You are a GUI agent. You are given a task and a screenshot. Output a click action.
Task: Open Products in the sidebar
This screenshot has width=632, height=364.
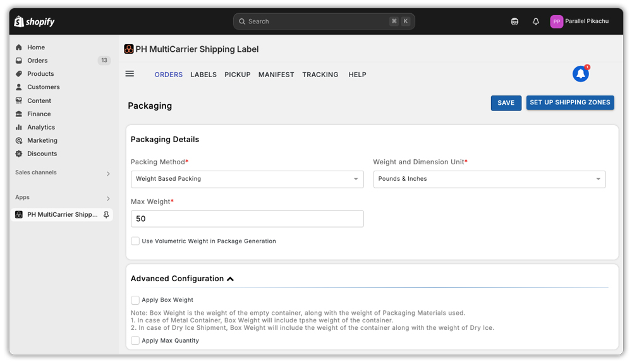(40, 74)
